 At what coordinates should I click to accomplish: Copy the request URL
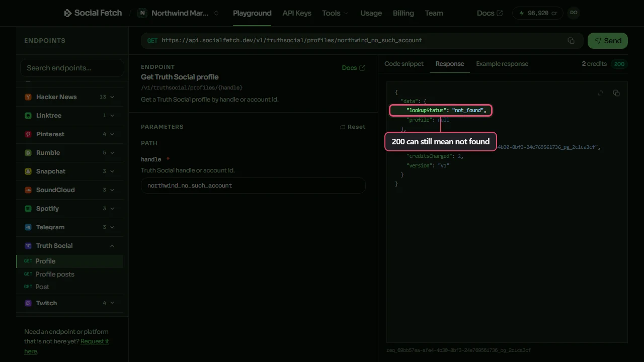tap(571, 41)
